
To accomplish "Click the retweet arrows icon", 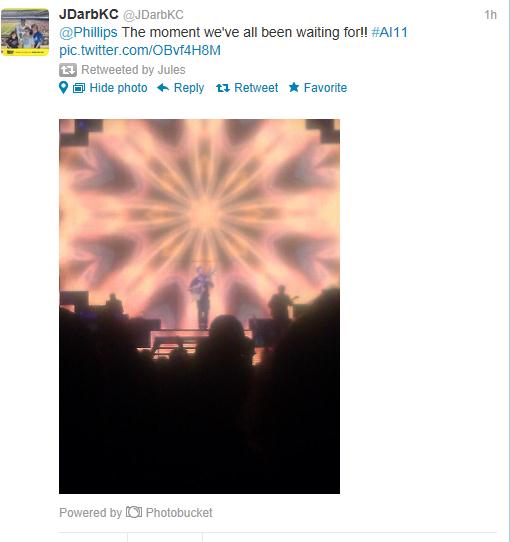I will (223, 88).
